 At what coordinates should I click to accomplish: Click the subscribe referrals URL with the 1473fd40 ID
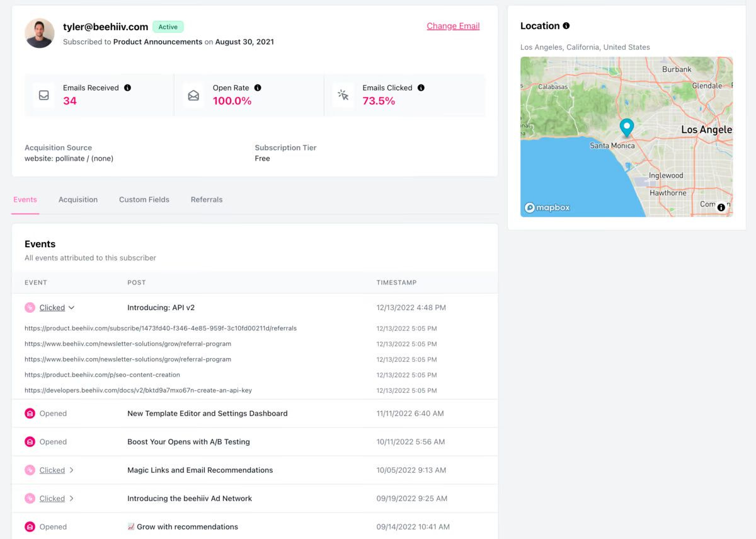click(161, 328)
